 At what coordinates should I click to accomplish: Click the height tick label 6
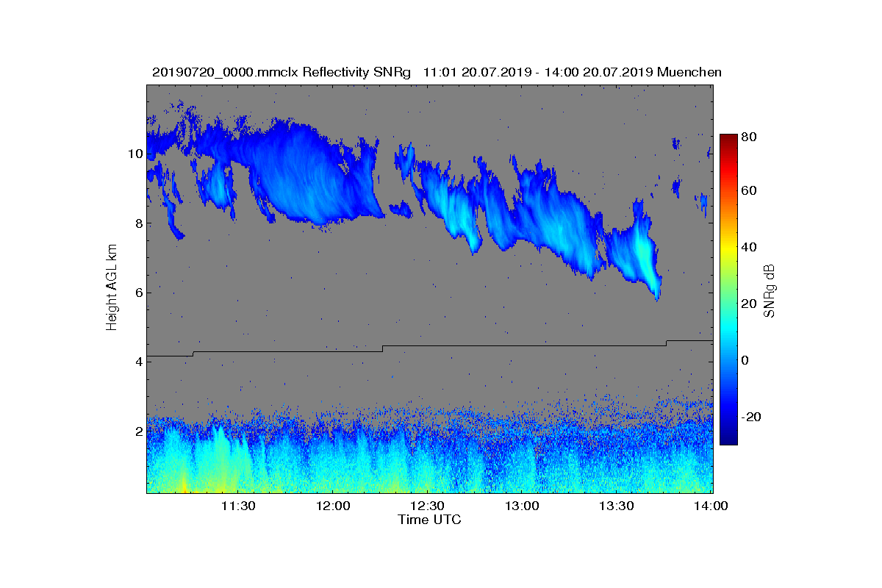coord(137,293)
